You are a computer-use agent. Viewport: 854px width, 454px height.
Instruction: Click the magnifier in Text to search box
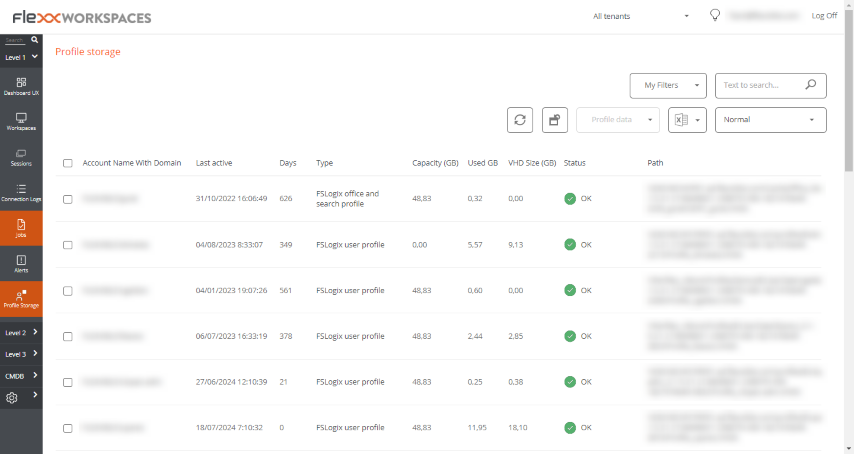click(x=811, y=85)
